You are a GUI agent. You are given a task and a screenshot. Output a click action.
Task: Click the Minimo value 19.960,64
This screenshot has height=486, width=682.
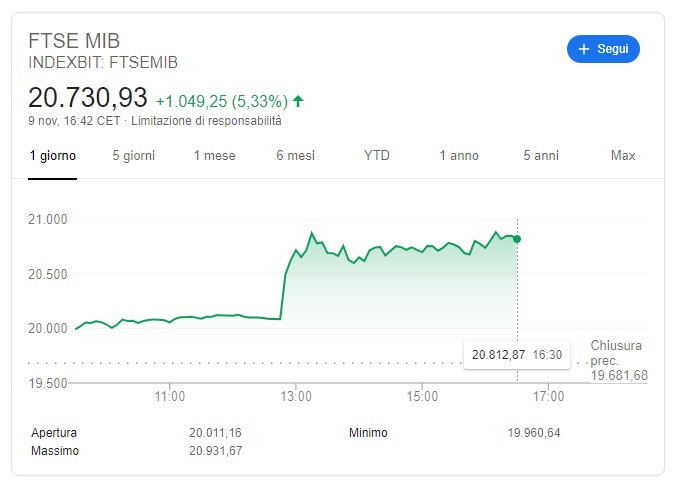pyautogui.click(x=534, y=432)
